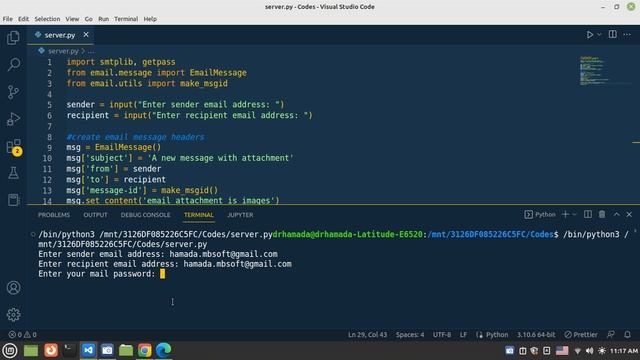This screenshot has height=360, width=640.
Task: Open the Search view in activity bar
Action: tap(13, 64)
